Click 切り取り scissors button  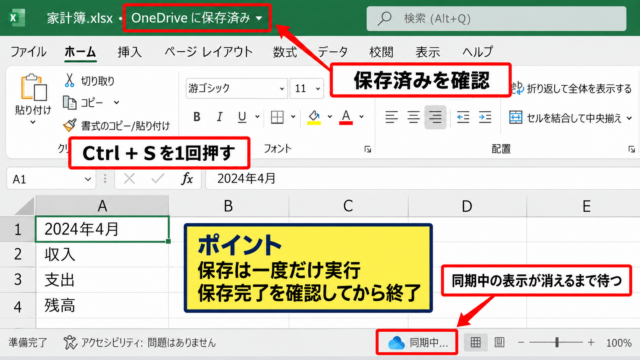coord(89,81)
